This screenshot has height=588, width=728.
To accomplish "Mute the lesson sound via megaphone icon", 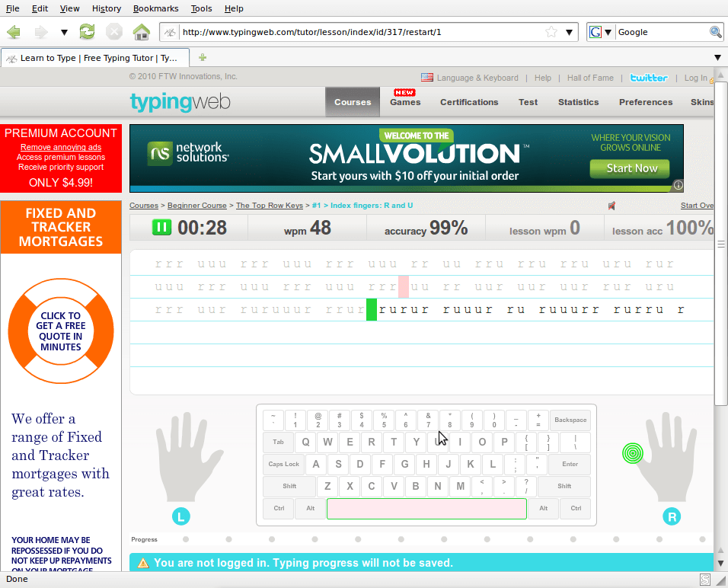I will (x=612, y=205).
